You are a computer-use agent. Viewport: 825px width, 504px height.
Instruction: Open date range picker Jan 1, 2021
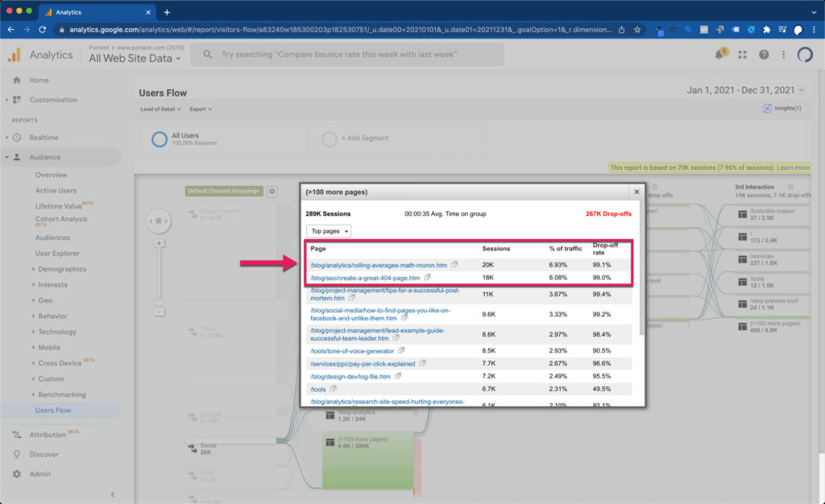(745, 90)
